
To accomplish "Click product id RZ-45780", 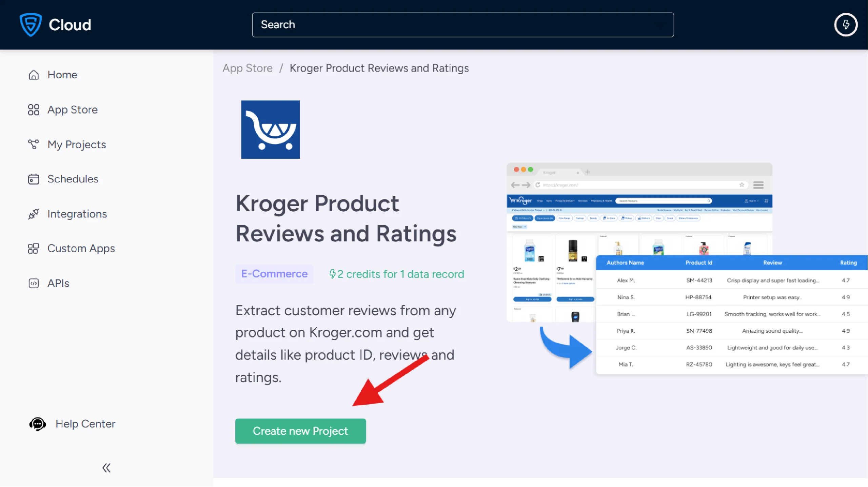I will pos(699,364).
